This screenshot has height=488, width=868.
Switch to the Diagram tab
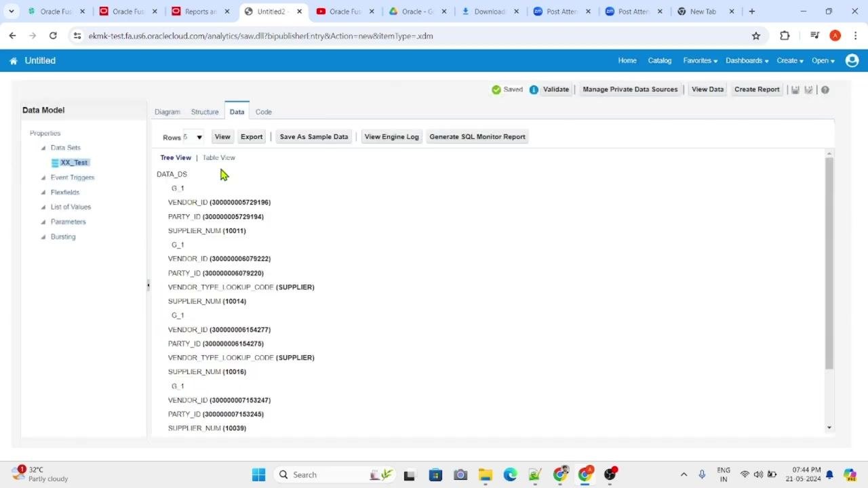point(167,112)
